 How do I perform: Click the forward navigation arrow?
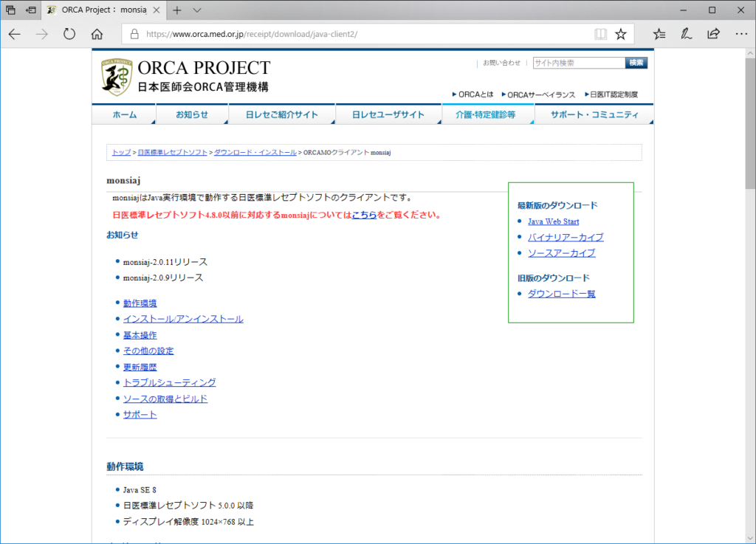coord(42,34)
